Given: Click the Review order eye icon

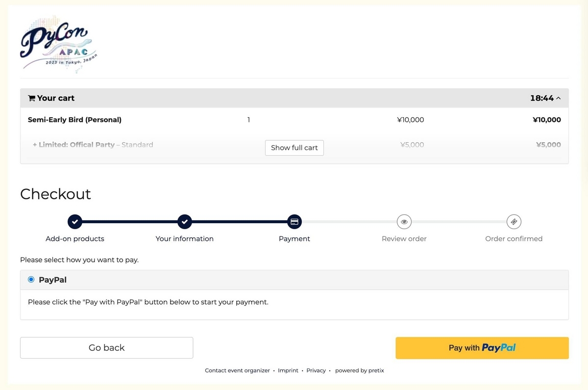Looking at the screenshot, I should (x=404, y=222).
